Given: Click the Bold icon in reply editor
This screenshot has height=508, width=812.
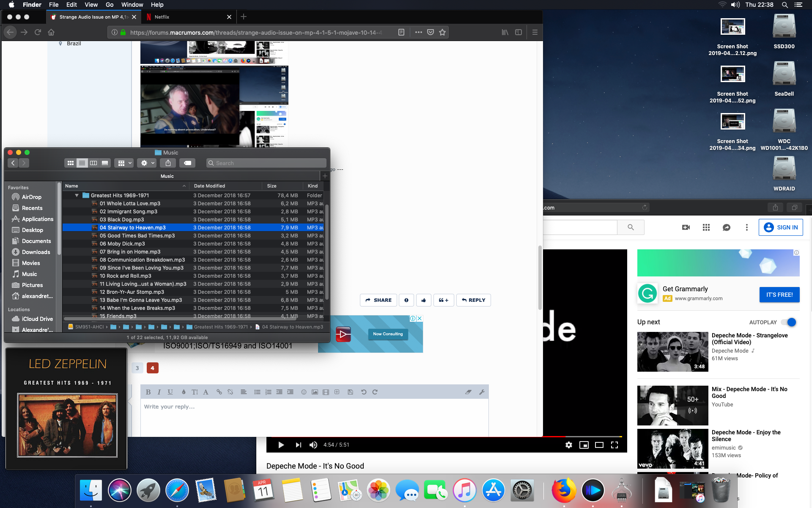Looking at the screenshot, I should tap(148, 392).
